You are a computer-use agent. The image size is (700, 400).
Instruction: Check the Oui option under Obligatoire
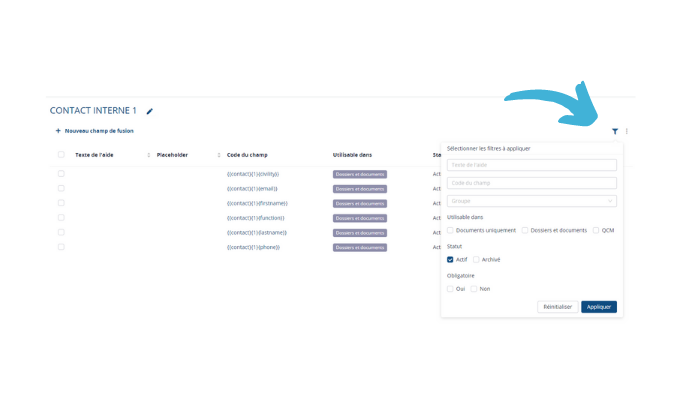(x=451, y=288)
